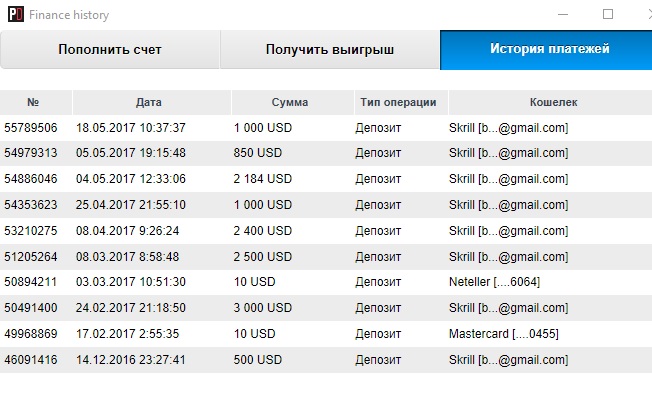Select the 2 500 USD deposit amount
Viewport: 652px width, 402px height.
pyautogui.click(x=263, y=256)
